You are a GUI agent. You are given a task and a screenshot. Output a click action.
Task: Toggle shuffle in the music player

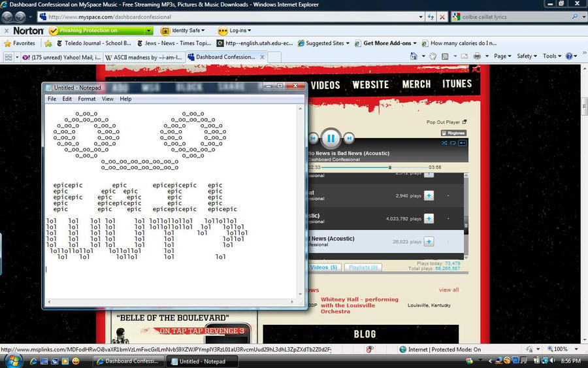444,143
